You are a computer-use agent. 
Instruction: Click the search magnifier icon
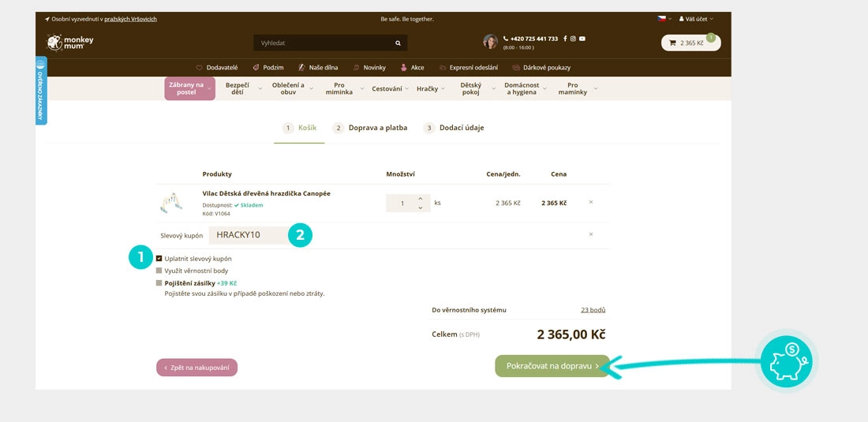click(x=398, y=43)
